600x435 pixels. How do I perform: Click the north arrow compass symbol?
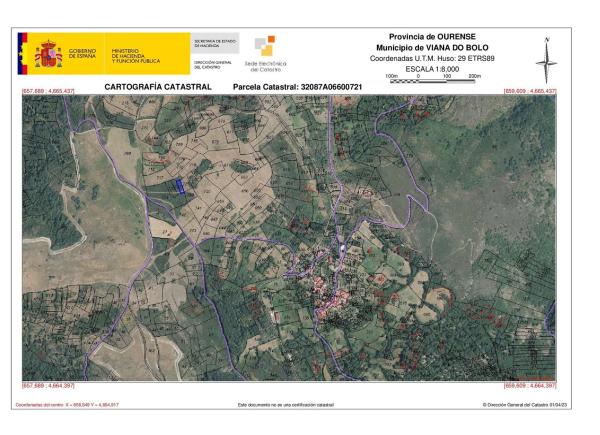(x=546, y=61)
